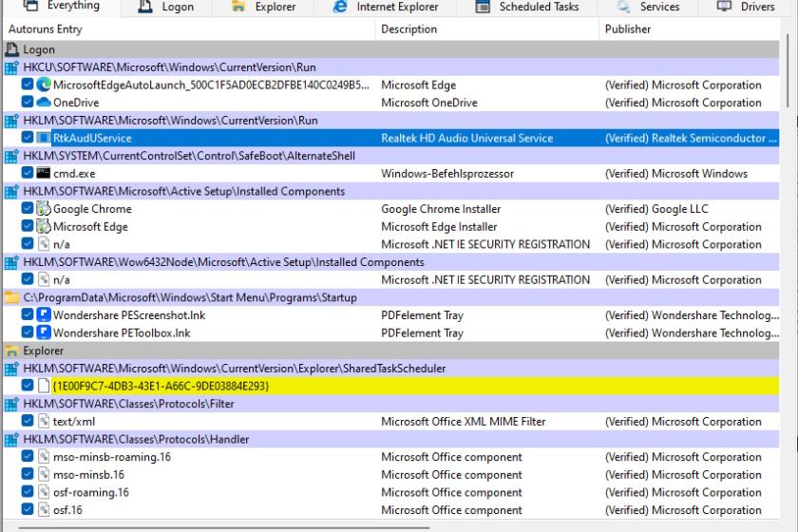
Task: Open the Services tab
Action: click(x=647, y=7)
